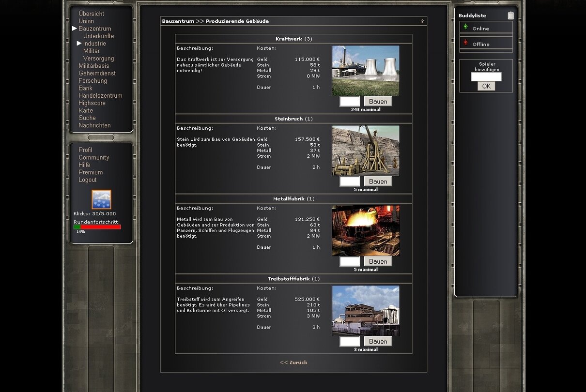
Task: Click the weather snow icon in sidebar
Action: (x=101, y=199)
